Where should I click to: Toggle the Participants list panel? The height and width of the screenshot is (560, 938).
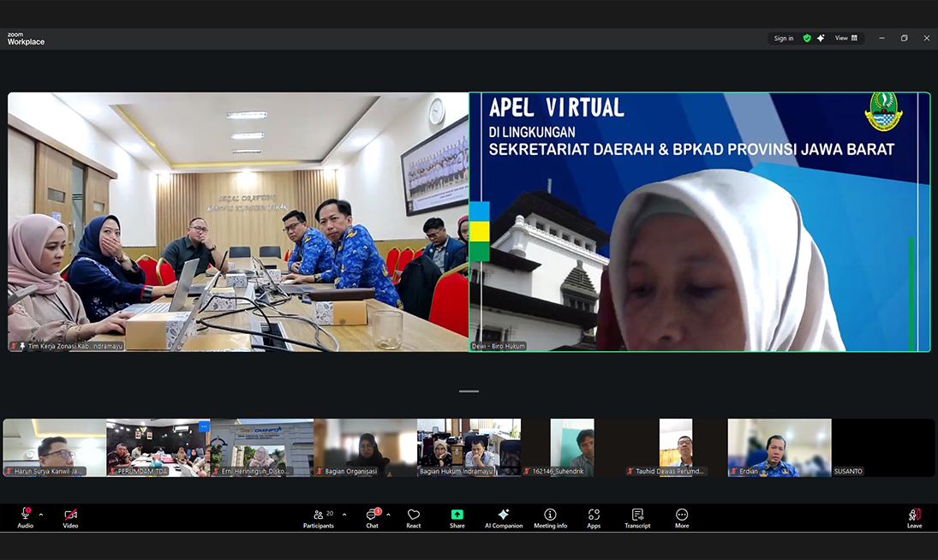[x=319, y=517]
